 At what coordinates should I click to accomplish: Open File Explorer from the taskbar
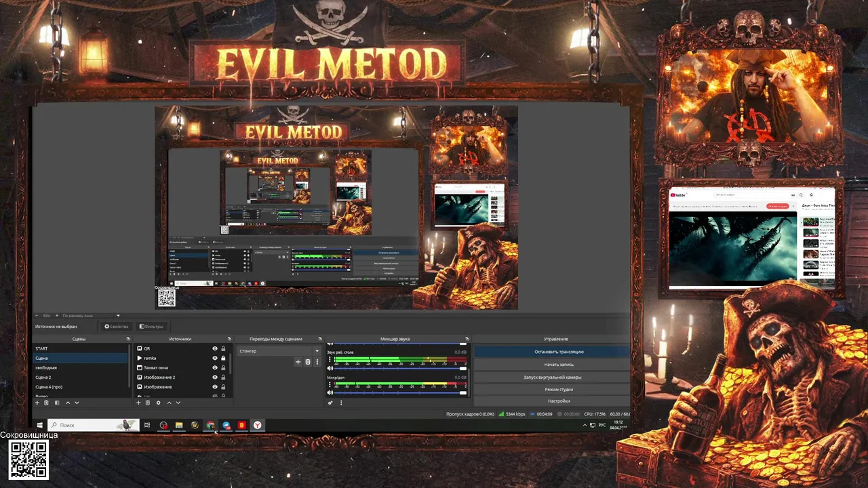179,425
